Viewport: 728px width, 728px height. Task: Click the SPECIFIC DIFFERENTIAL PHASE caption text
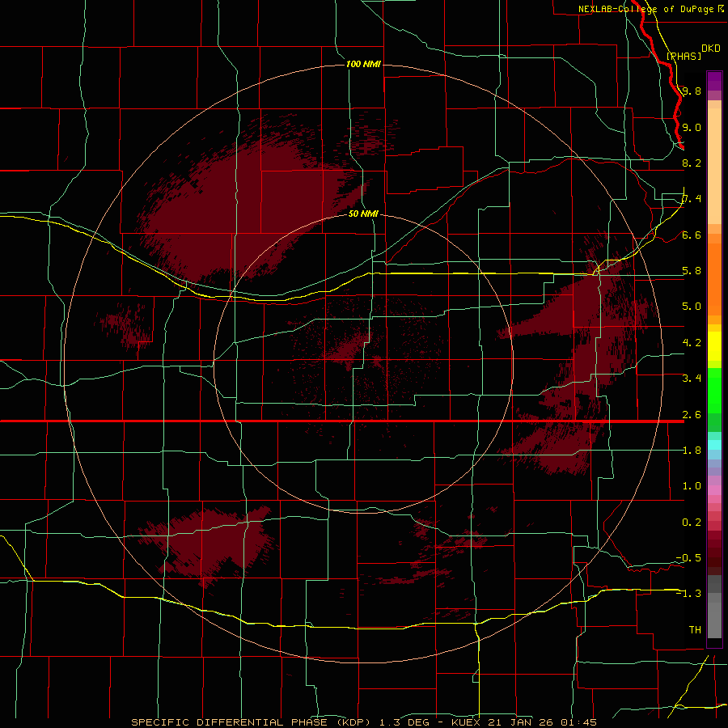229,722
